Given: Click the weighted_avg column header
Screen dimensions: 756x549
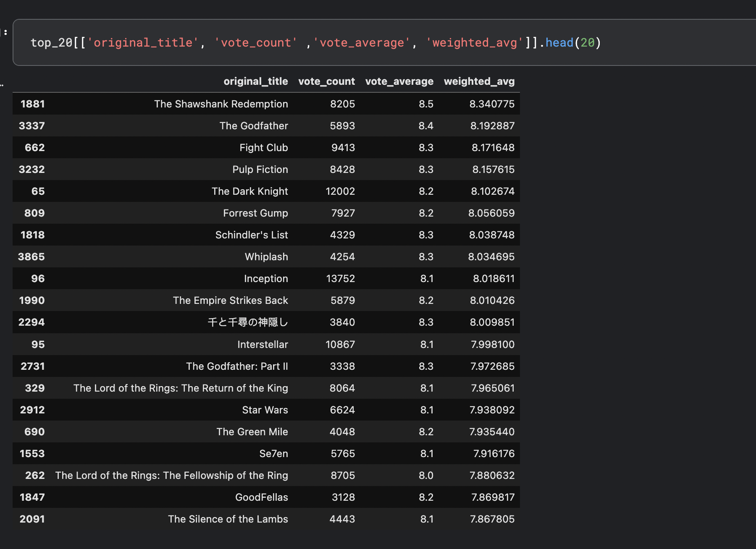Looking at the screenshot, I should [x=479, y=81].
